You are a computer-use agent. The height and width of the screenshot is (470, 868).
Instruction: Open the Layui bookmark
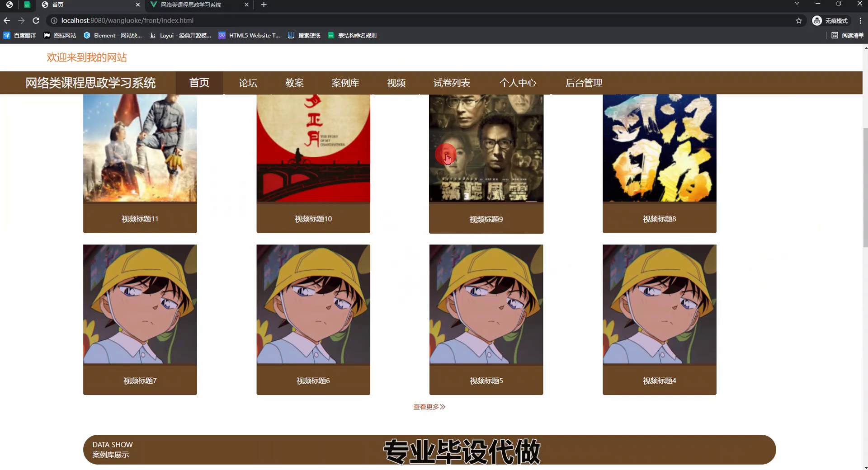coord(180,35)
